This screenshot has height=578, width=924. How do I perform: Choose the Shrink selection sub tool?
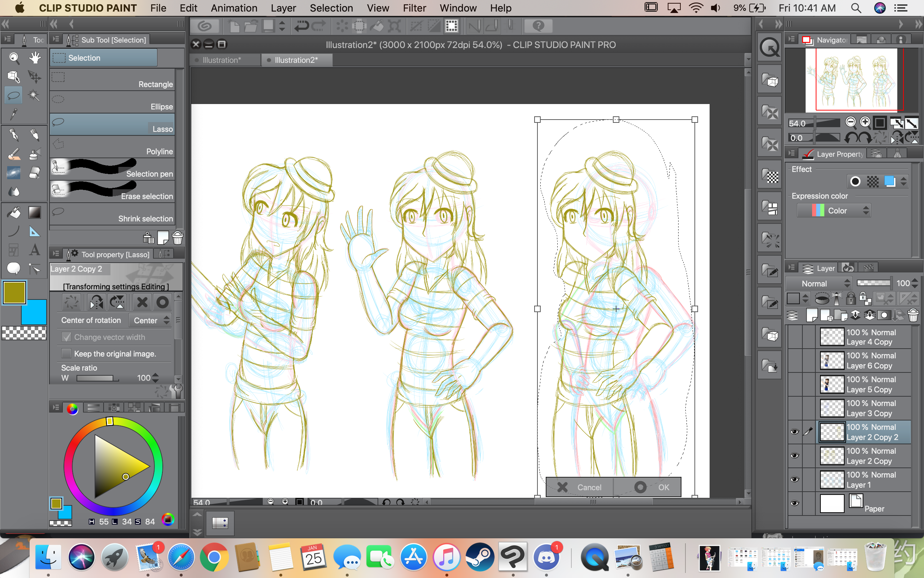coord(112,214)
